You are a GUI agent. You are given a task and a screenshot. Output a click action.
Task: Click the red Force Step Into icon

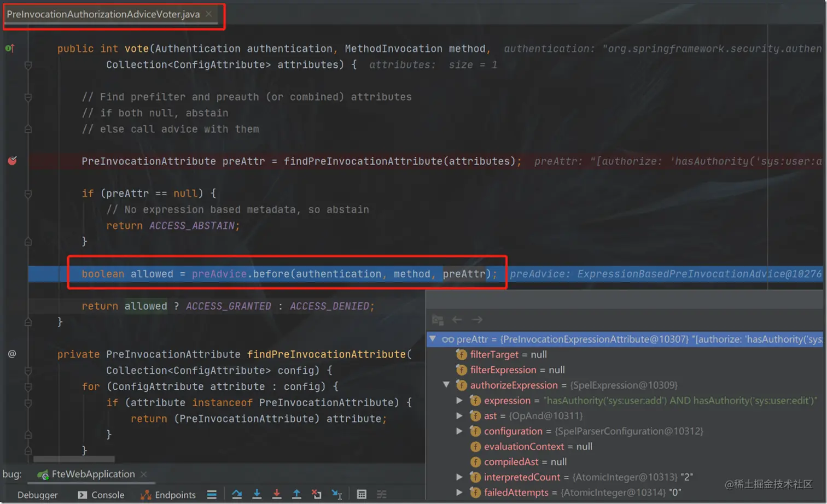click(277, 494)
